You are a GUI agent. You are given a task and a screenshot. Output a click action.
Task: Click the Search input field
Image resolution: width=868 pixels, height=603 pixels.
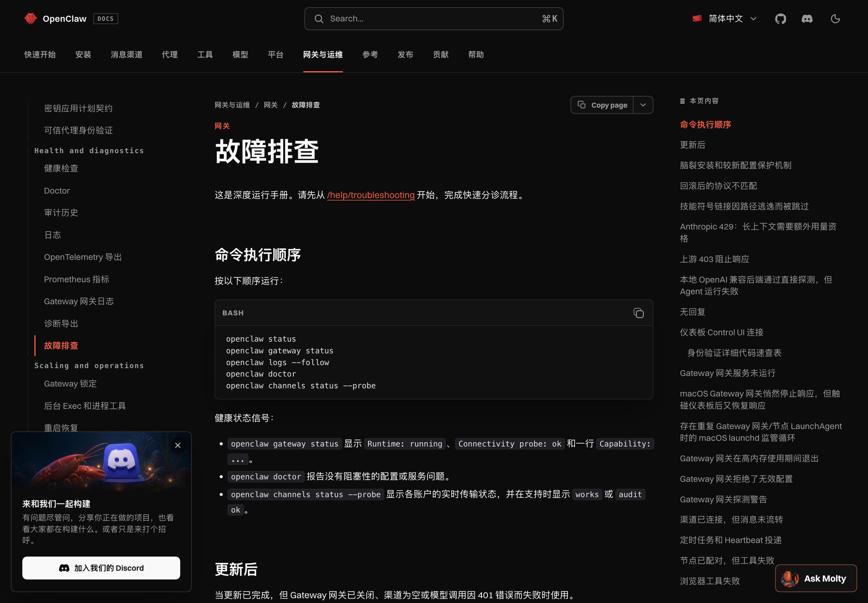coord(434,18)
